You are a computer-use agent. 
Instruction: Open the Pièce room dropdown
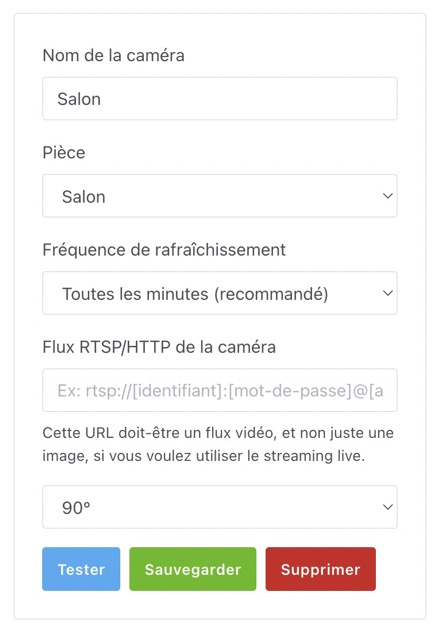tap(220, 196)
